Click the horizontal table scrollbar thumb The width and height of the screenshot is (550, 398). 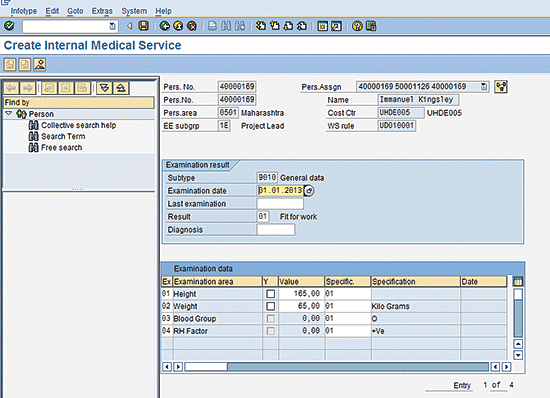coord(206,367)
